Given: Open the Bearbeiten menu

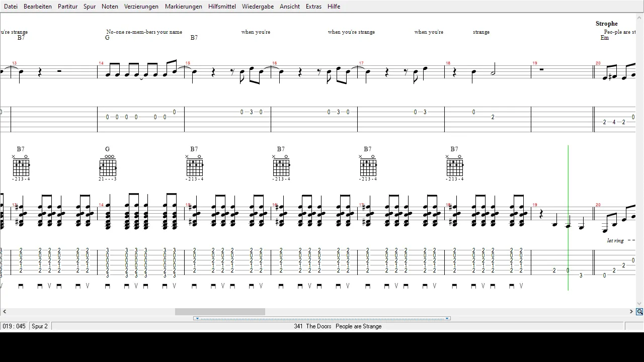Looking at the screenshot, I should pos(38,7).
